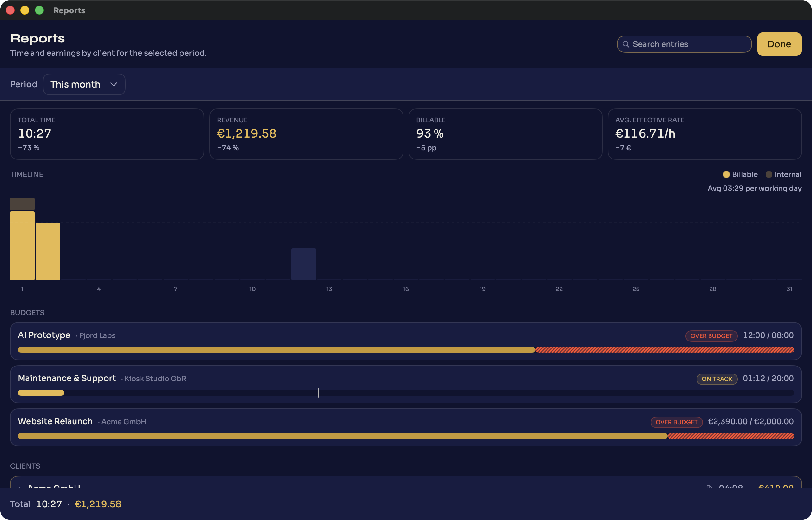Screen dimensions: 812x520
Task: Click the ON TRACK status badge
Action: click(x=717, y=379)
